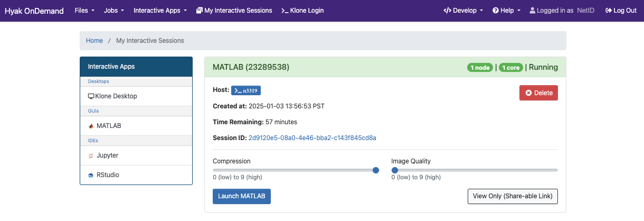Screen dimensions: 644x221
Task: Open the n3319 host terminal badge
Action: point(246,90)
